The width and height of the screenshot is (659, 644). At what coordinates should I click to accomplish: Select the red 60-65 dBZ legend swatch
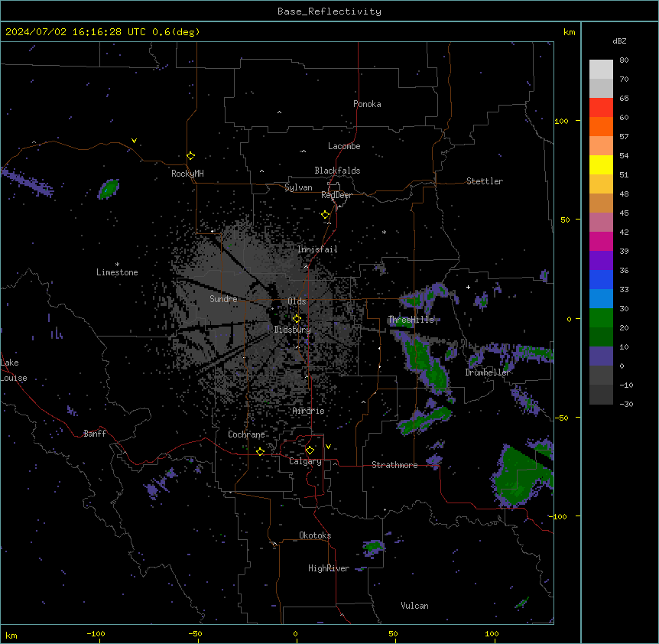pos(601,107)
